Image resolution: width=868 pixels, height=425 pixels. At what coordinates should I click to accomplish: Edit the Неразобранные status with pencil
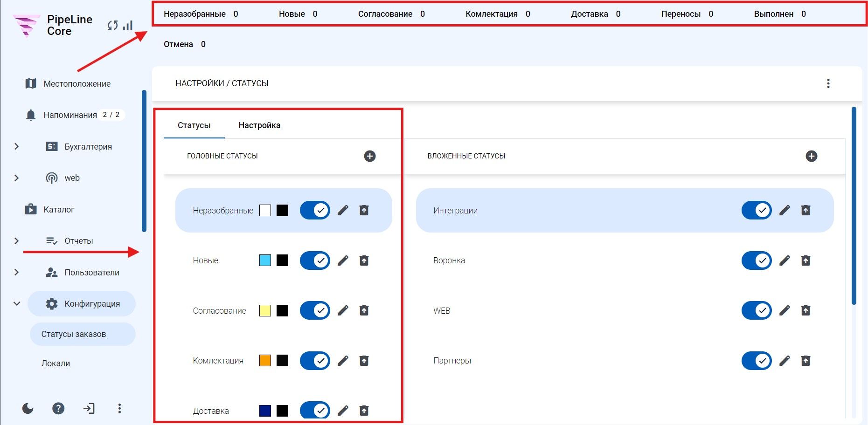tap(343, 210)
